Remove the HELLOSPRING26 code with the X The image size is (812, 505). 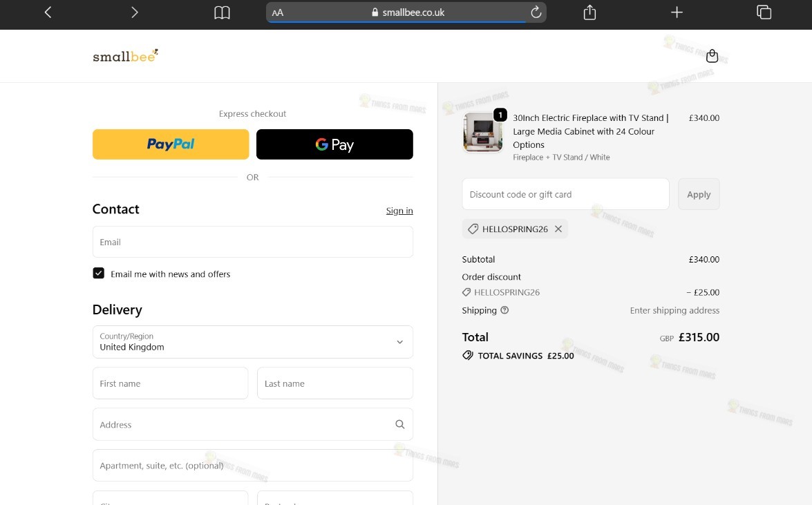pos(558,229)
